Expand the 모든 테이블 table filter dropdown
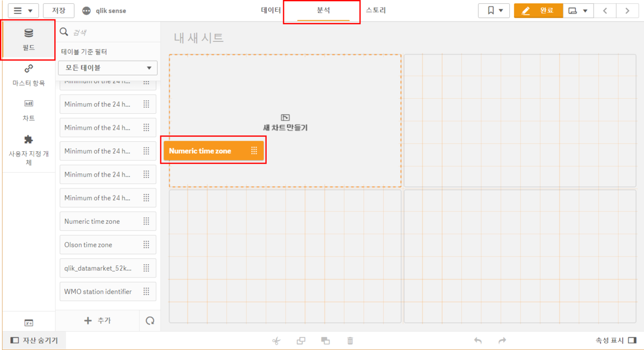Screen dimensions: 644x350 click(x=108, y=68)
